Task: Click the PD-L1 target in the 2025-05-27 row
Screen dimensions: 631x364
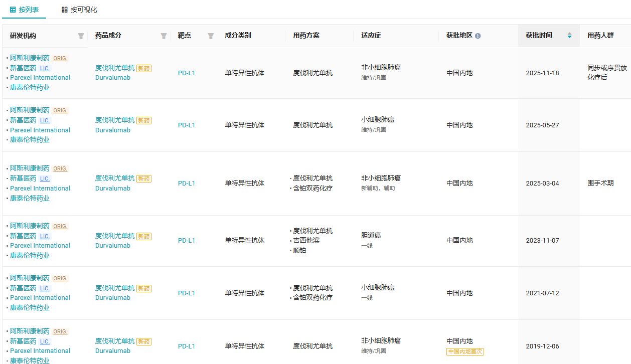Action: (187, 125)
